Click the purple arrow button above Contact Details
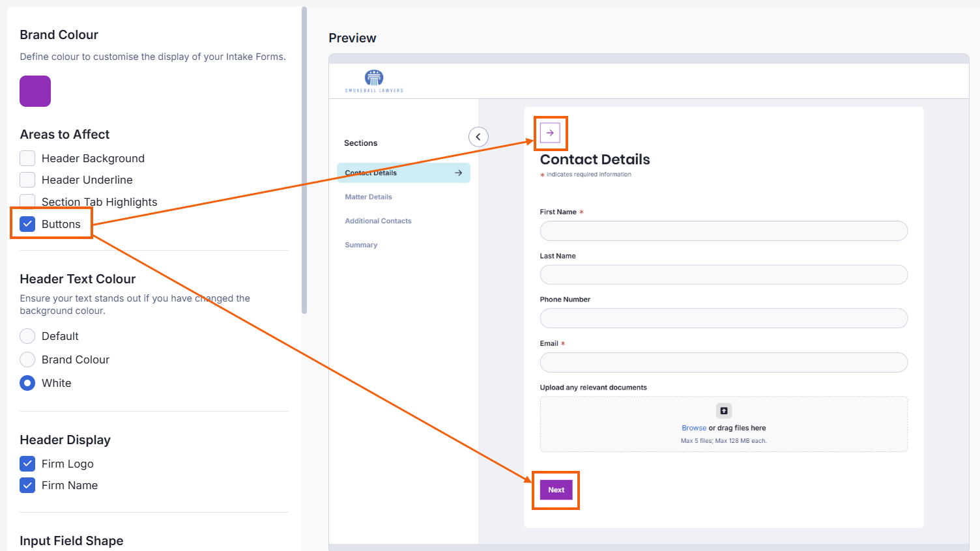The height and width of the screenshot is (551, 980). [x=550, y=133]
